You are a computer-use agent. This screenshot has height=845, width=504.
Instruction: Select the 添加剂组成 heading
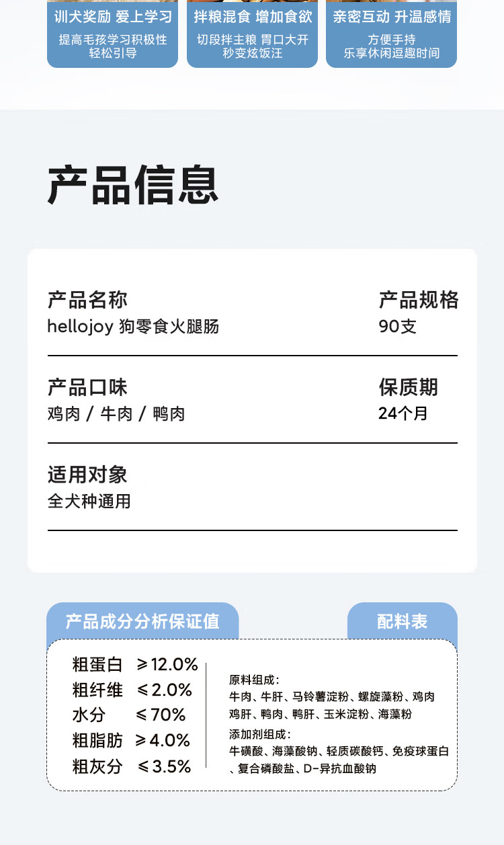click(x=260, y=734)
